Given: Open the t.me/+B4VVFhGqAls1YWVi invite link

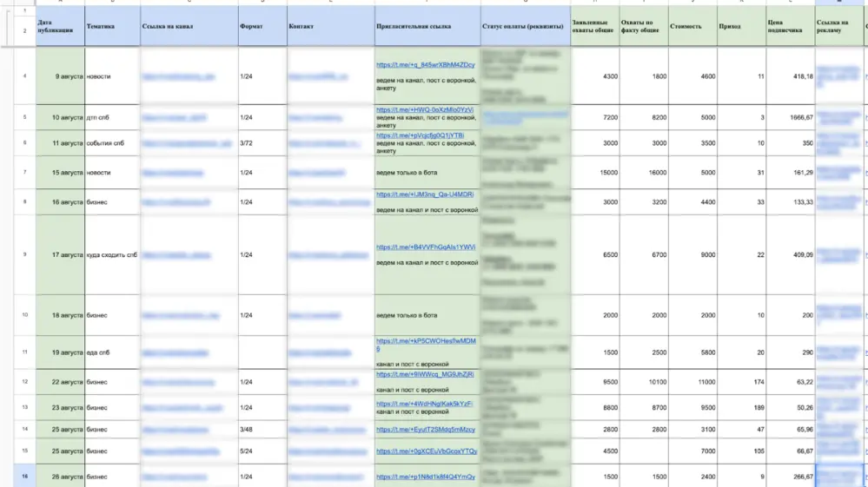Looking at the screenshot, I should point(426,247).
